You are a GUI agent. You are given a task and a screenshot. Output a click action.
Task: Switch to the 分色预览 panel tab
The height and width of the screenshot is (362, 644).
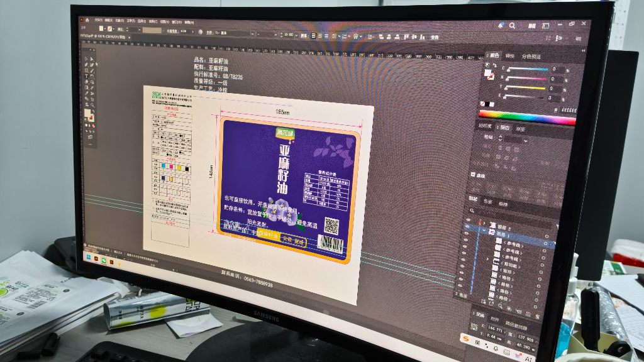[x=531, y=57]
